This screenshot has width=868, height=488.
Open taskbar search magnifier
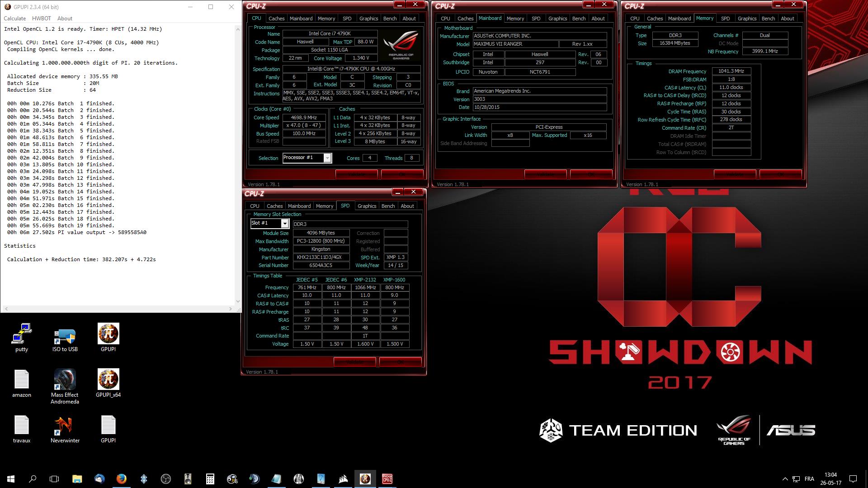[x=33, y=479]
